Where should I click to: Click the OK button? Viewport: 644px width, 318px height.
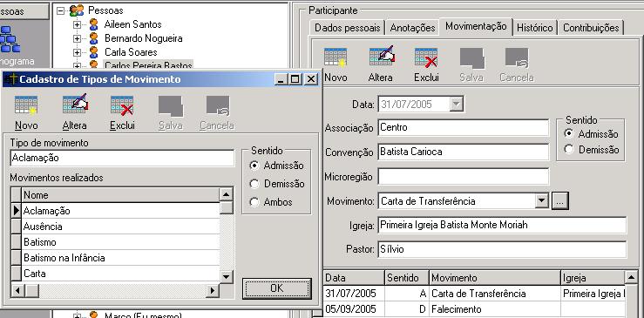click(277, 288)
